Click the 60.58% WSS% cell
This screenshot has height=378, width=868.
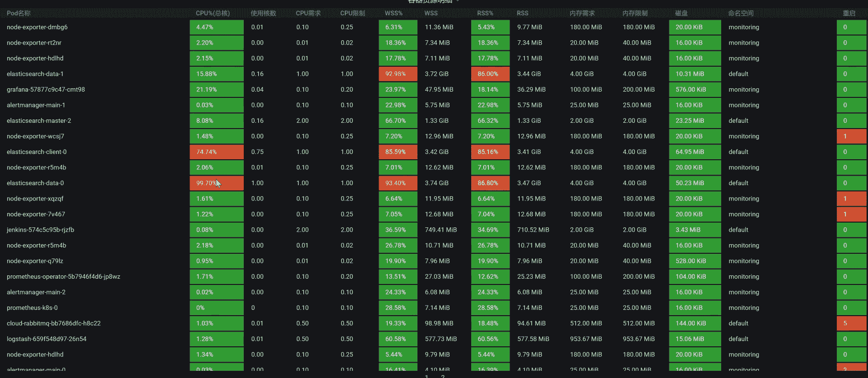click(x=398, y=339)
